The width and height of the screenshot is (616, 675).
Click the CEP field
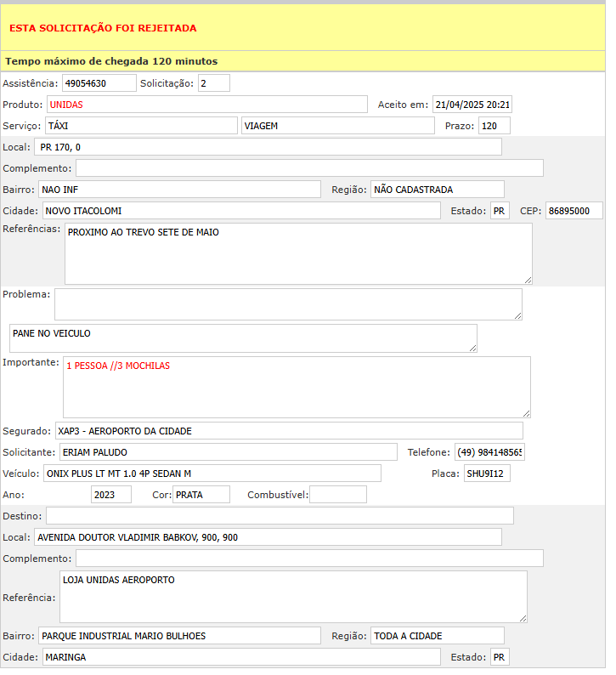pyautogui.click(x=574, y=210)
